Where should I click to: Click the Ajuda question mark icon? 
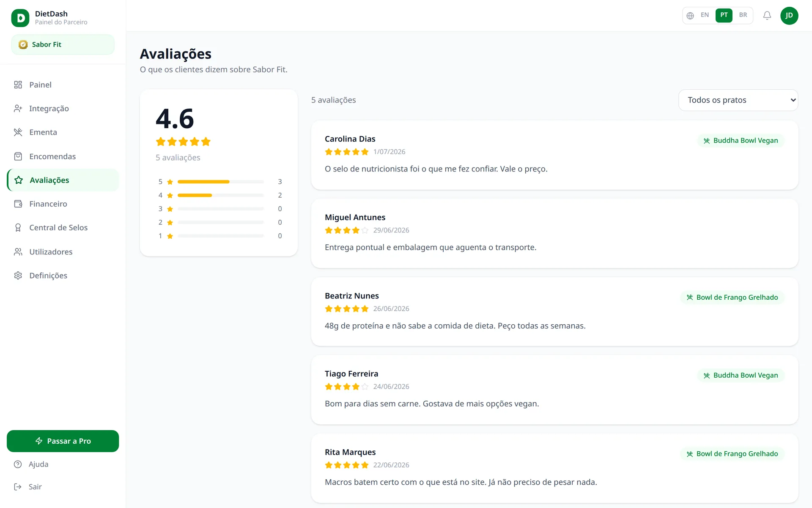click(x=18, y=464)
